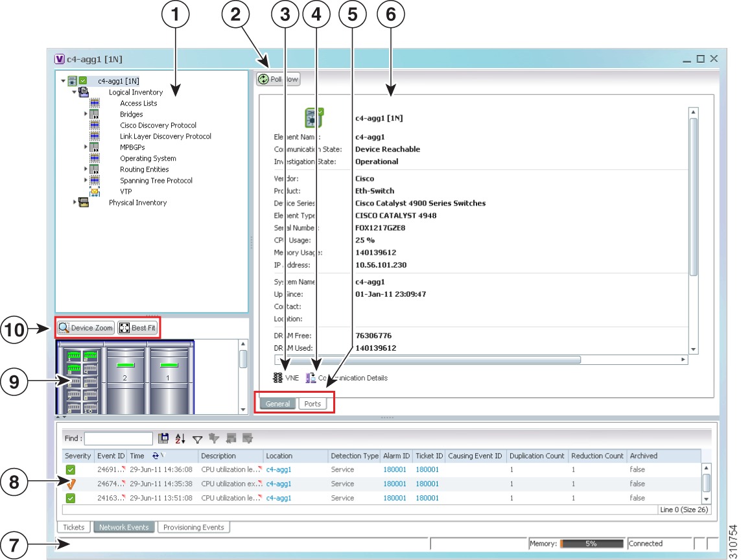Click the large device icon in properties pane
Viewport: 741px width, 560px height.
314,118
